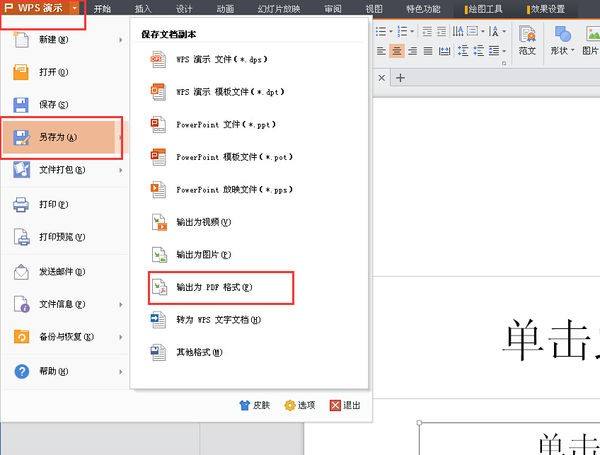Viewport: 600px width, 455px height.
Task: Open the 审阅 ribbon tab
Action: click(x=333, y=8)
